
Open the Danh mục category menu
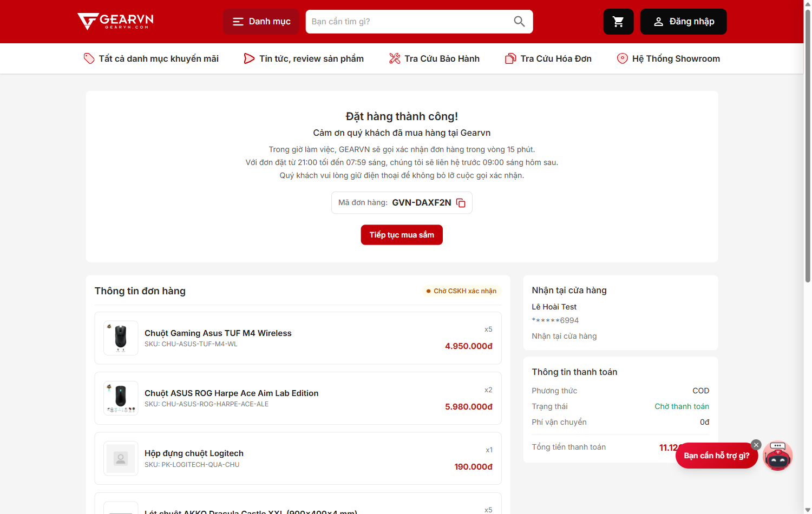[x=261, y=22]
